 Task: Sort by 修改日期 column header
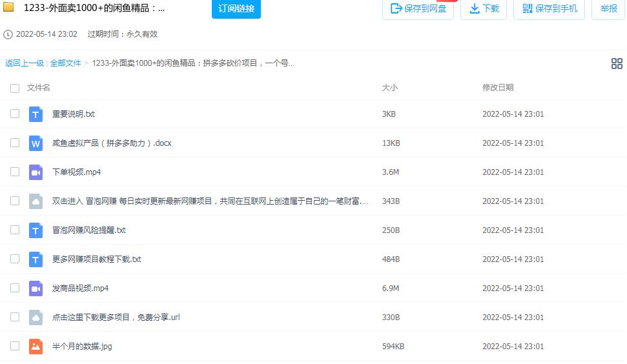(498, 88)
